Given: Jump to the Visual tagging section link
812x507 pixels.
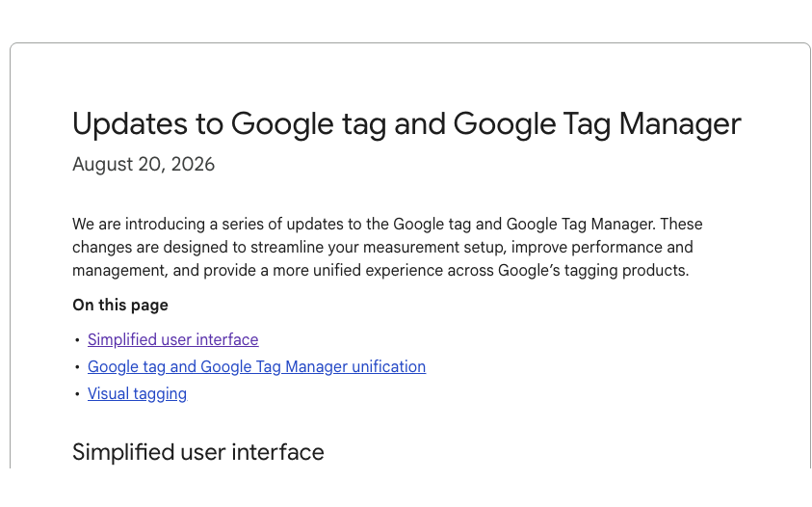Looking at the screenshot, I should click(x=137, y=393).
